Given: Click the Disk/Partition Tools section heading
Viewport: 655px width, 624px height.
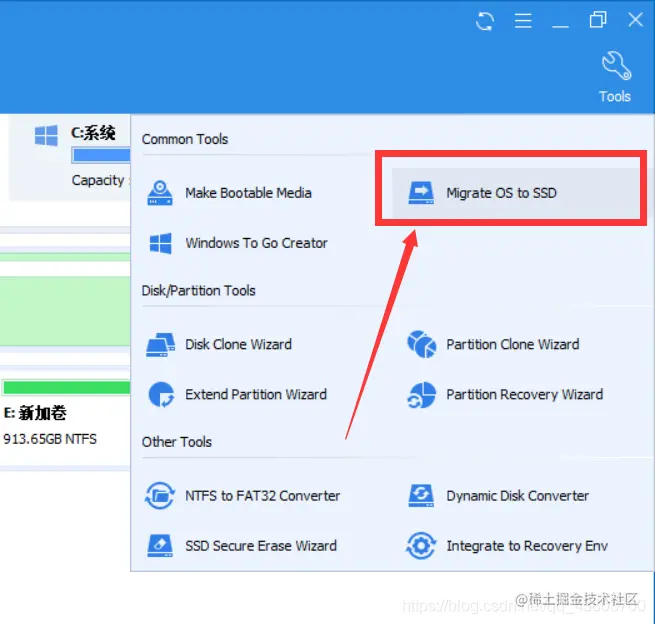Looking at the screenshot, I should tap(198, 291).
